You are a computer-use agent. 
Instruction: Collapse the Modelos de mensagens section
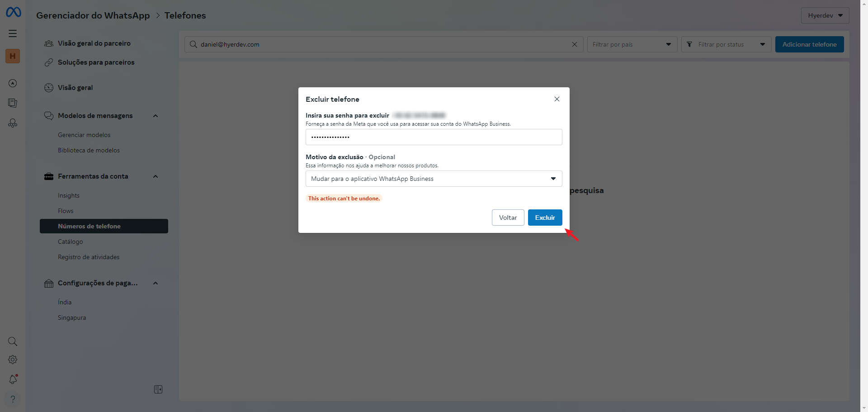click(x=156, y=116)
